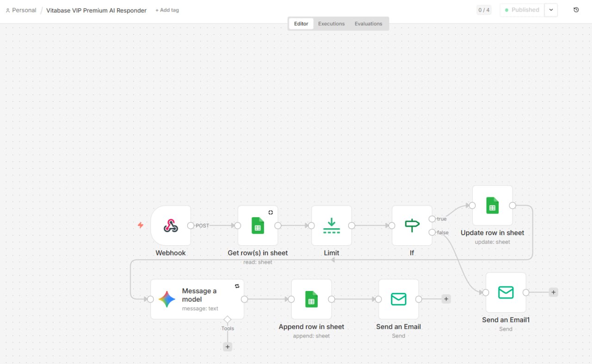Open the Send an Email node

click(x=398, y=299)
